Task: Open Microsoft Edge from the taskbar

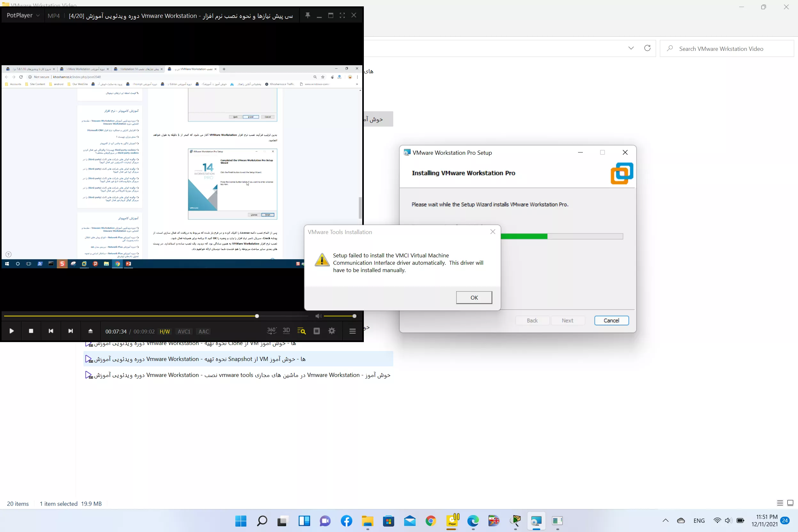Action: (473, 521)
